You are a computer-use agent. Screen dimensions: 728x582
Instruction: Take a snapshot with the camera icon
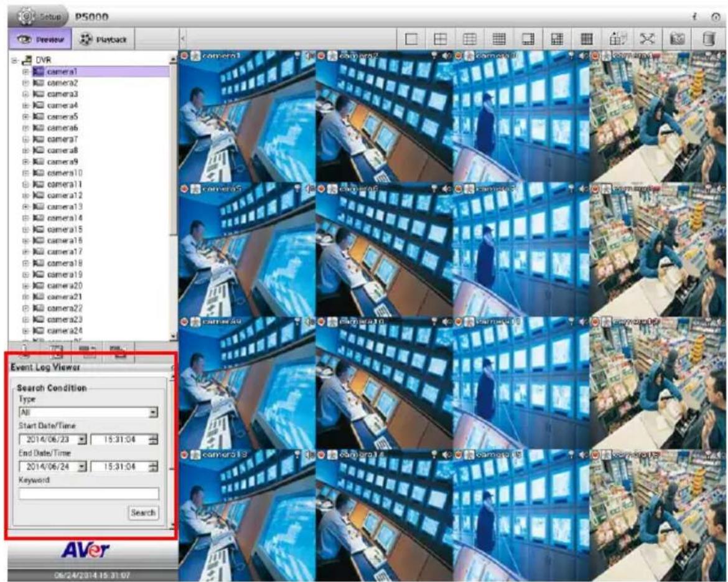tap(678, 39)
